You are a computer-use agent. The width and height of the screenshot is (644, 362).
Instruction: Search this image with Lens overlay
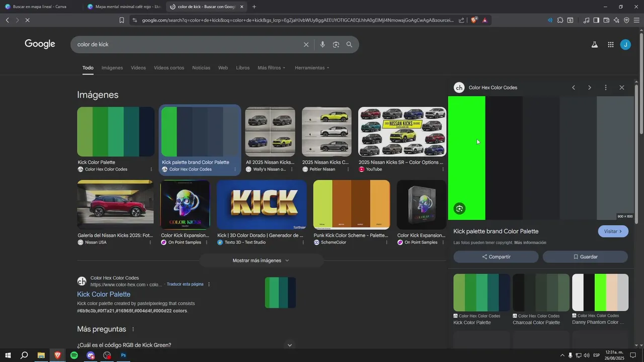pos(459,209)
